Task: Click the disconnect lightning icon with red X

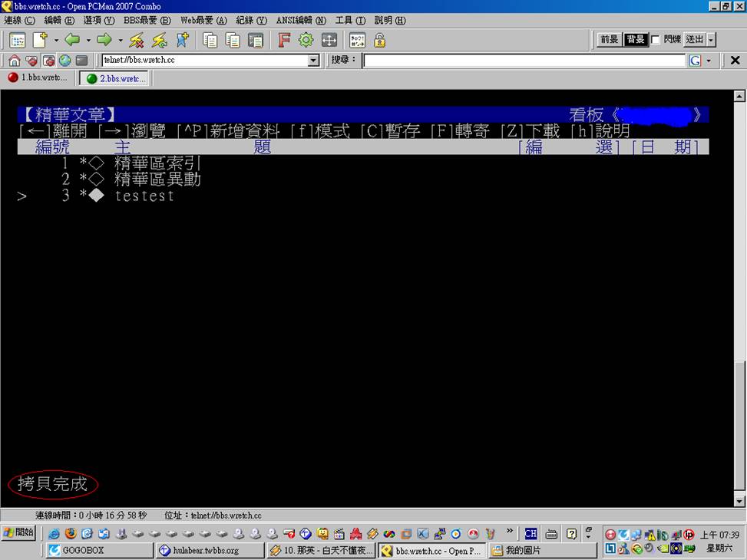Action: pos(137,41)
